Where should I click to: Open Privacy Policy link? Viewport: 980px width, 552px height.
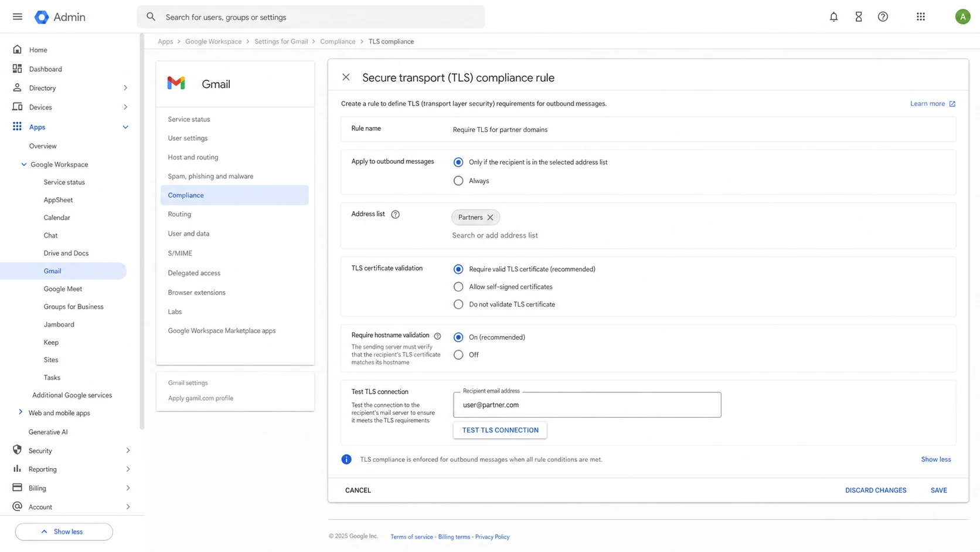(492, 537)
